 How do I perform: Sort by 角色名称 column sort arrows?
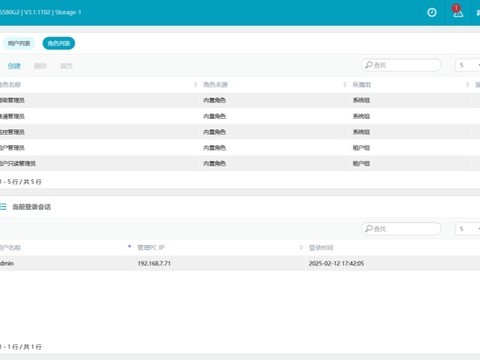(x=195, y=85)
